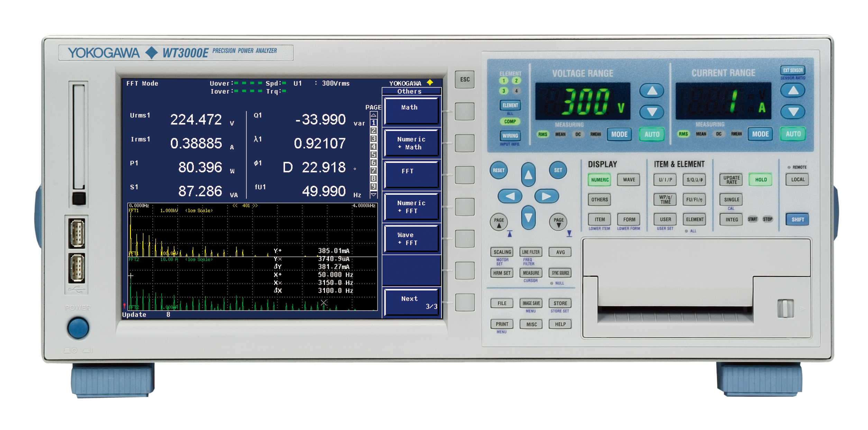
Task: Click the PAGE up round button
Action: click(499, 222)
